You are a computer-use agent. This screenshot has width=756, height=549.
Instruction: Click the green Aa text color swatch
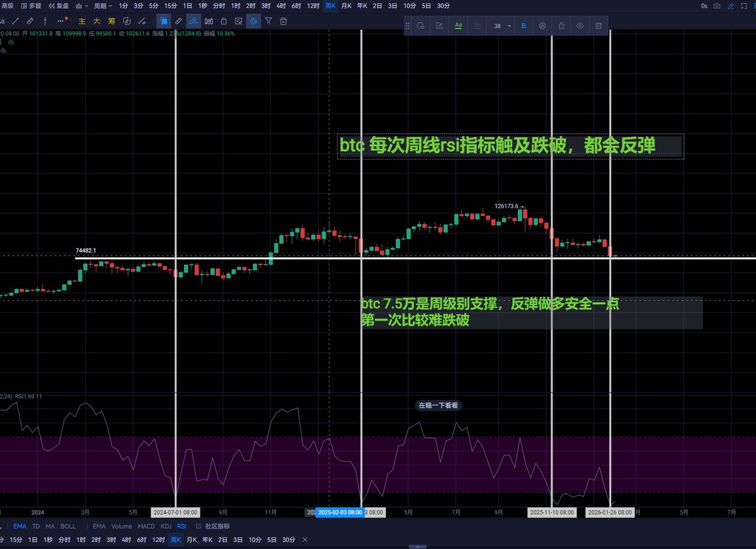pos(459,26)
